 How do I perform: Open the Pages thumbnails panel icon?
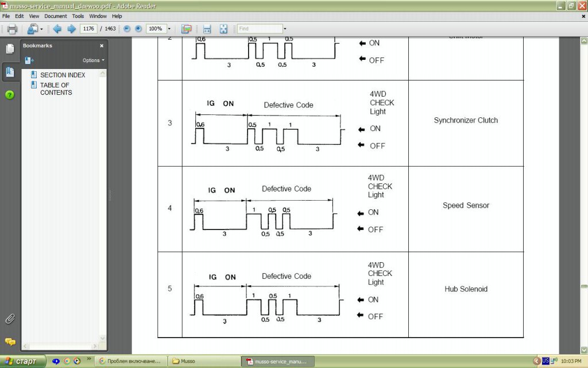pyautogui.click(x=10, y=49)
